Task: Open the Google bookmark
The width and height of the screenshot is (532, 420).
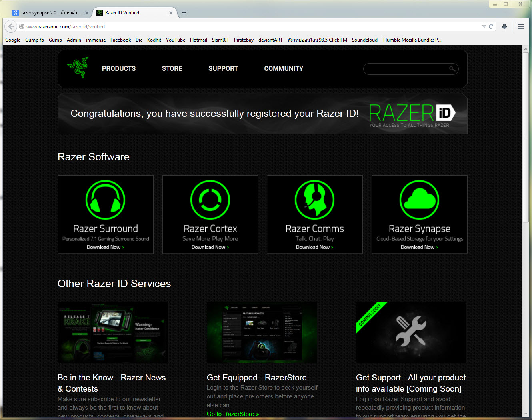Action: click(13, 40)
